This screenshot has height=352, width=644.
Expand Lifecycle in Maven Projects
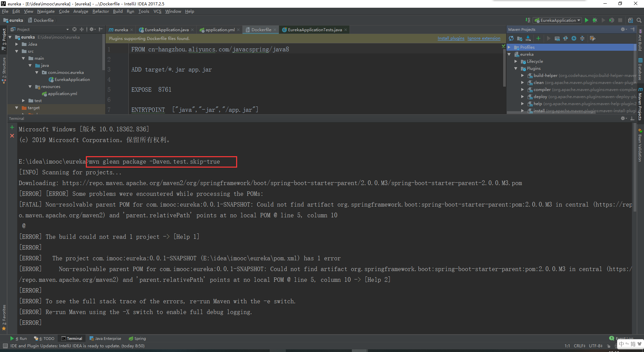(516, 61)
